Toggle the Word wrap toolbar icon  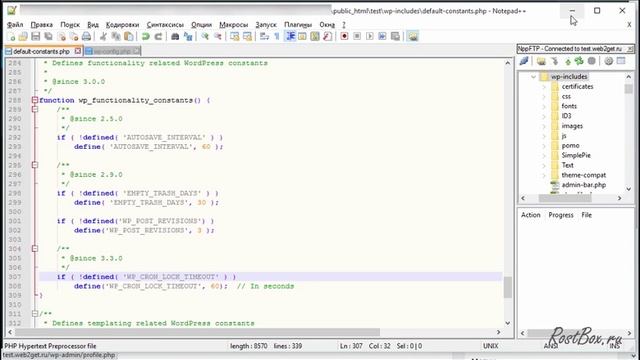click(x=264, y=37)
